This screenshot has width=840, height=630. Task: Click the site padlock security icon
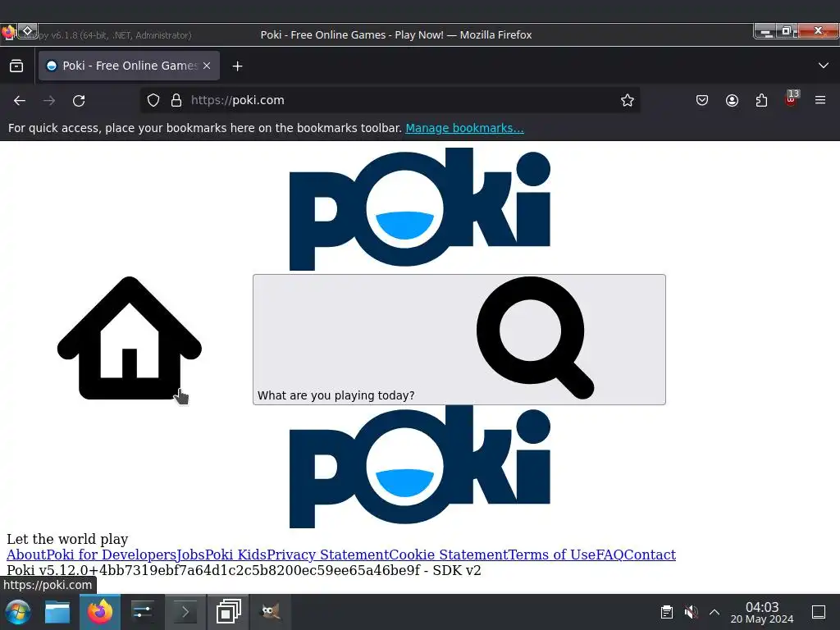[176, 100]
